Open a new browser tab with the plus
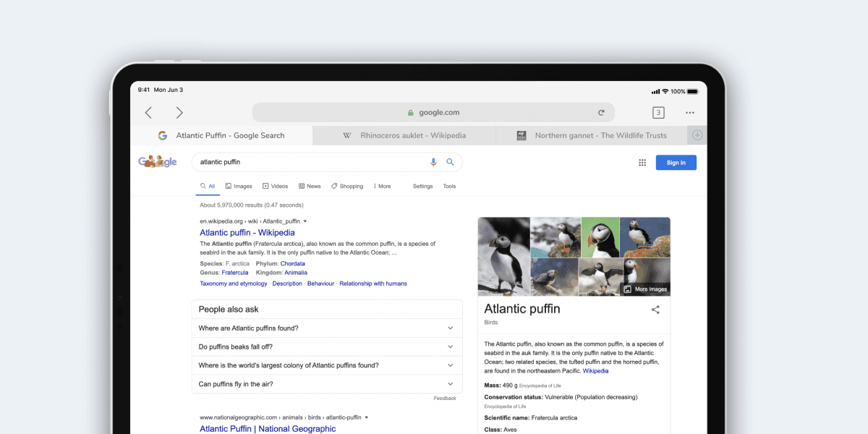868x434 pixels. pos(696,135)
